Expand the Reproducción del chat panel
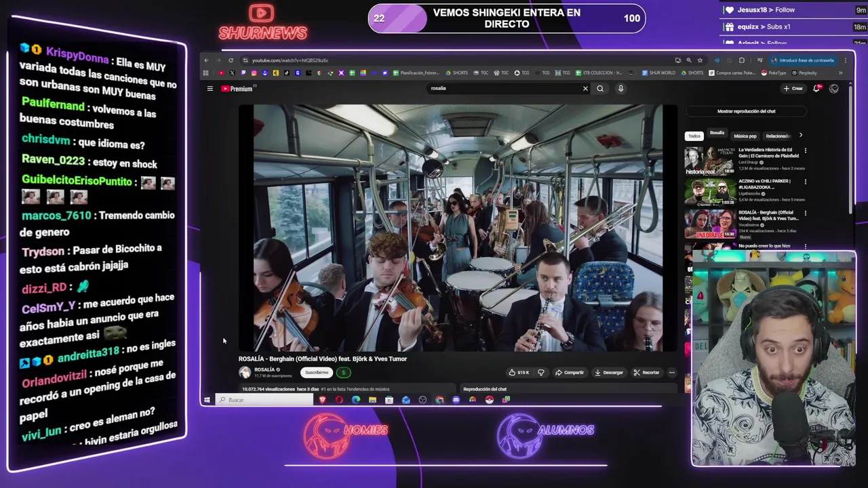The width and height of the screenshot is (868, 488). tap(570, 389)
